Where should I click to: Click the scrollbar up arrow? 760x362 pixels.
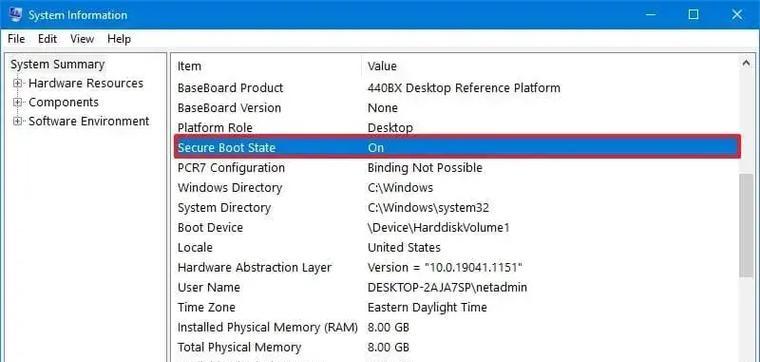[x=745, y=63]
